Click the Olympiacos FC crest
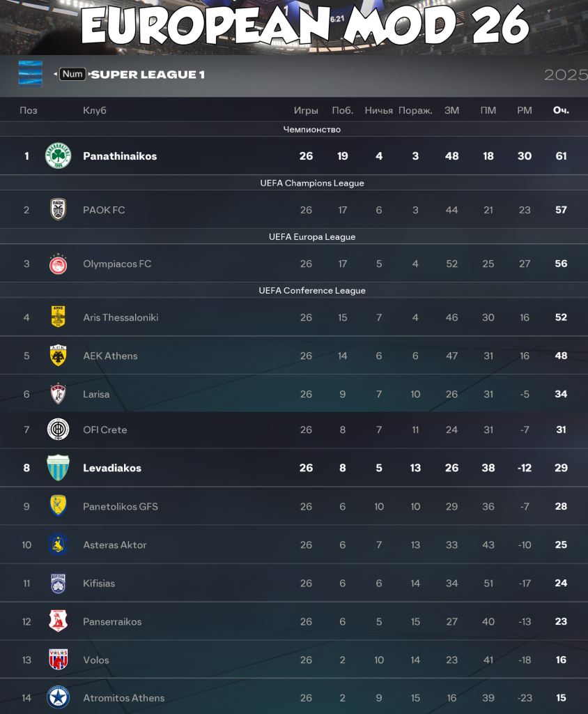 tap(58, 264)
